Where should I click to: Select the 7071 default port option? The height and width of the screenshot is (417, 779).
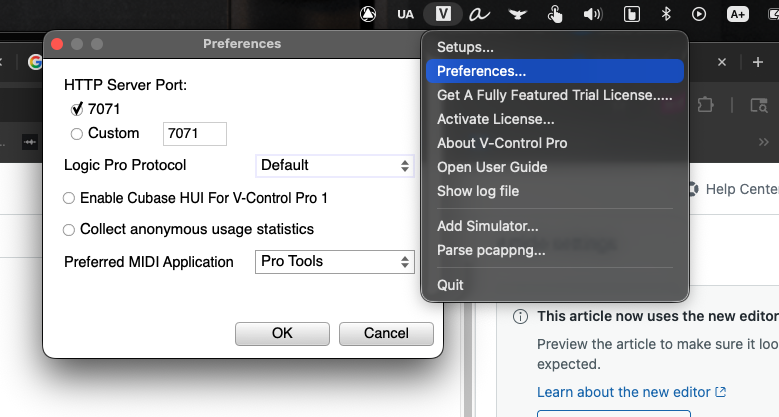77,108
